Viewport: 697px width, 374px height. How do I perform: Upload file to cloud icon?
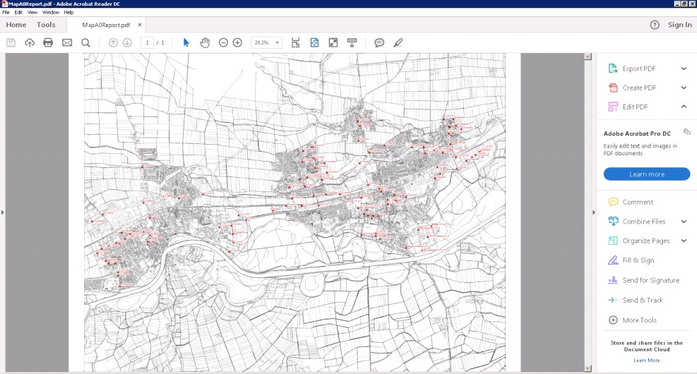click(29, 43)
